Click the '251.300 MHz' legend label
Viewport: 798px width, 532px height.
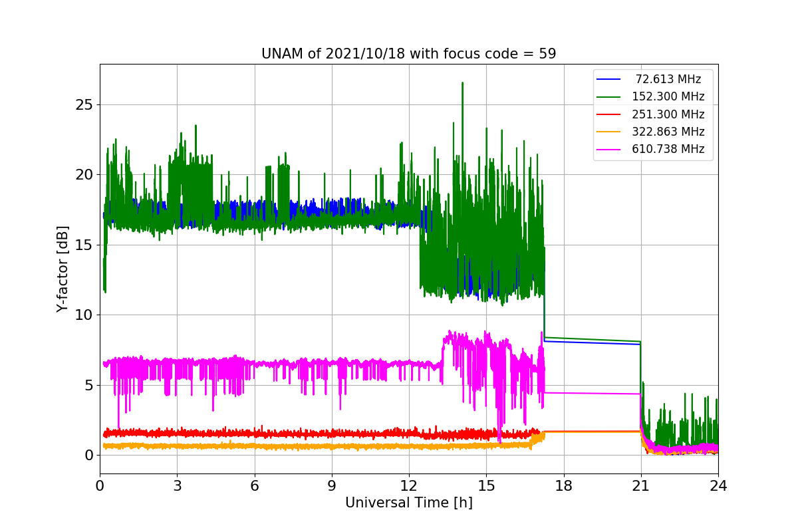(x=668, y=114)
